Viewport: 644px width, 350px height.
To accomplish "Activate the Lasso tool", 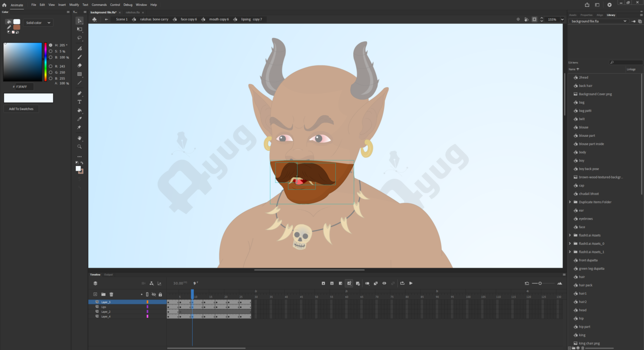I will tap(79, 38).
